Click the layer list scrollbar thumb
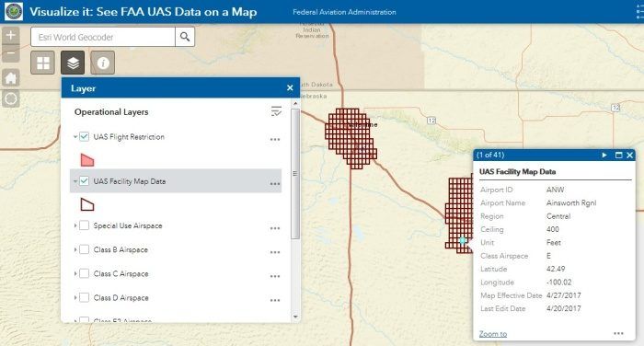This screenshot has width=644, height=346. (295, 174)
